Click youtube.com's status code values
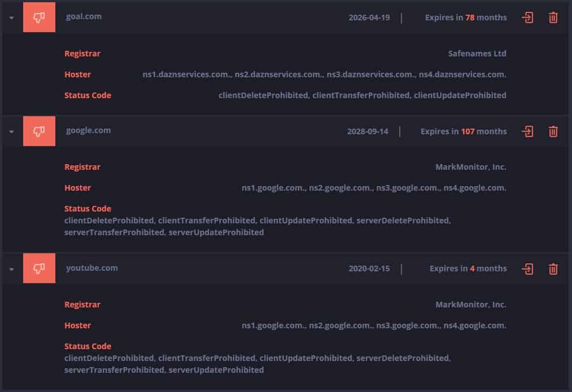Screen dimensions: 572x392 [257, 364]
